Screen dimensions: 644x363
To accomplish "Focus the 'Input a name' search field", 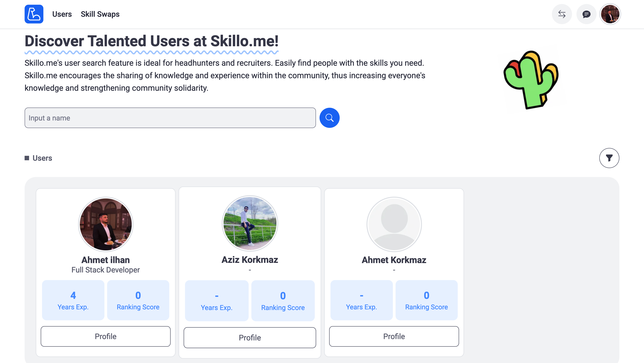I will coord(170,118).
